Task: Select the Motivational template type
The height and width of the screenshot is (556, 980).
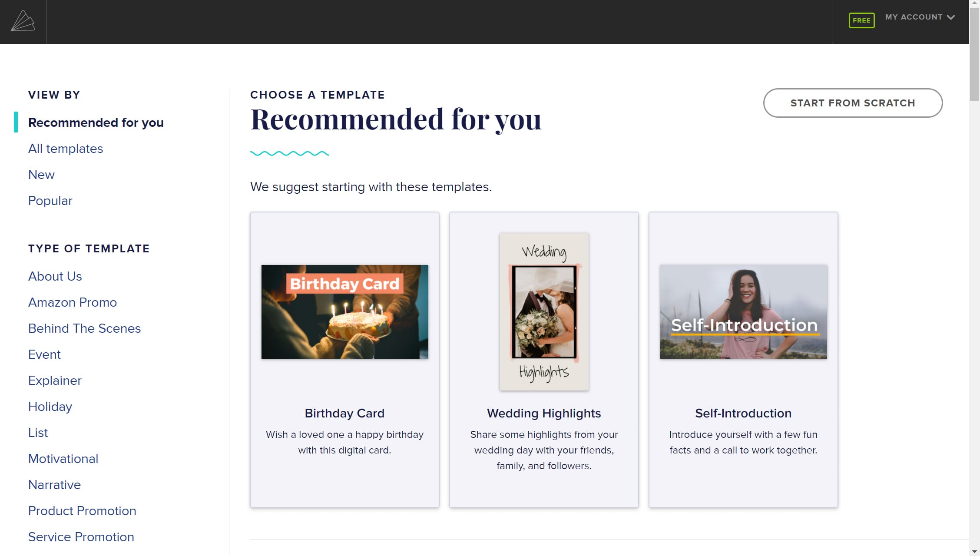Action: 63,459
